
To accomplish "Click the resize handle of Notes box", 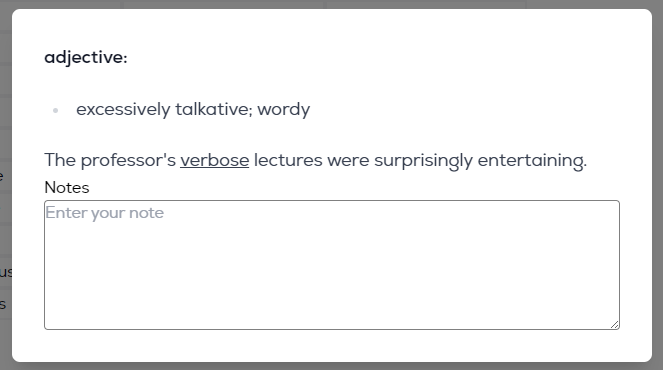I will tap(615, 324).
